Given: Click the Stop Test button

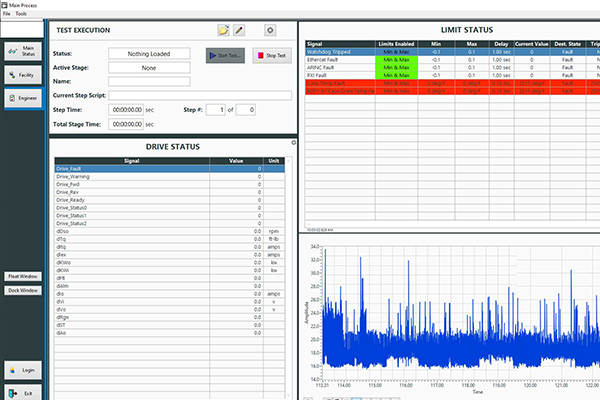Looking at the screenshot, I should 272,56.
